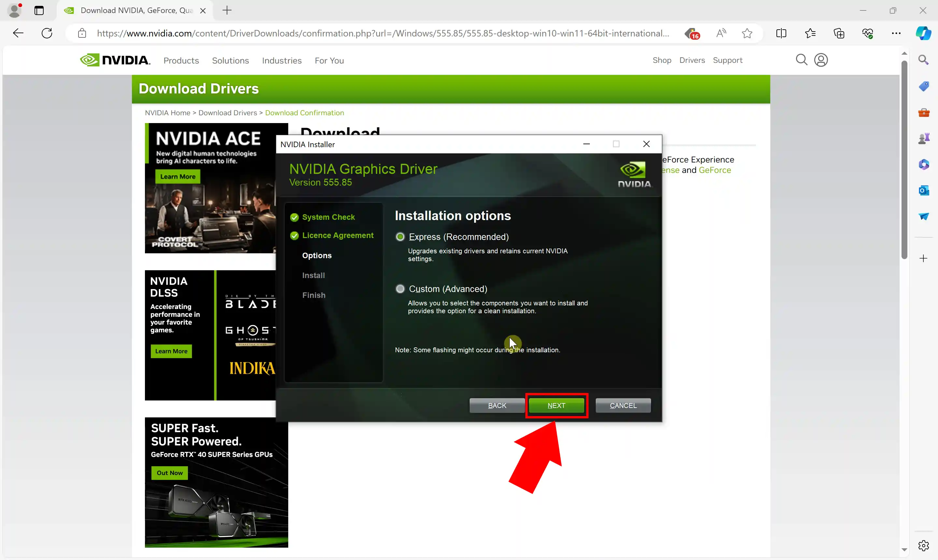
Task: Click BACK in NVIDIA Installer
Action: (497, 405)
